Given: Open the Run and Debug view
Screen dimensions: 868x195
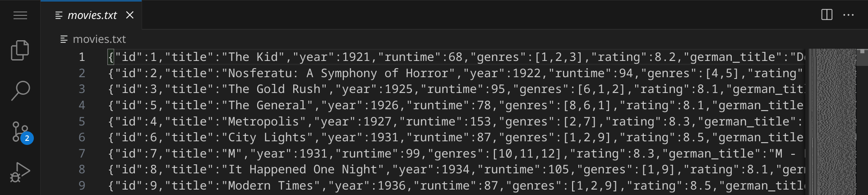Looking at the screenshot, I should pyautogui.click(x=20, y=172).
